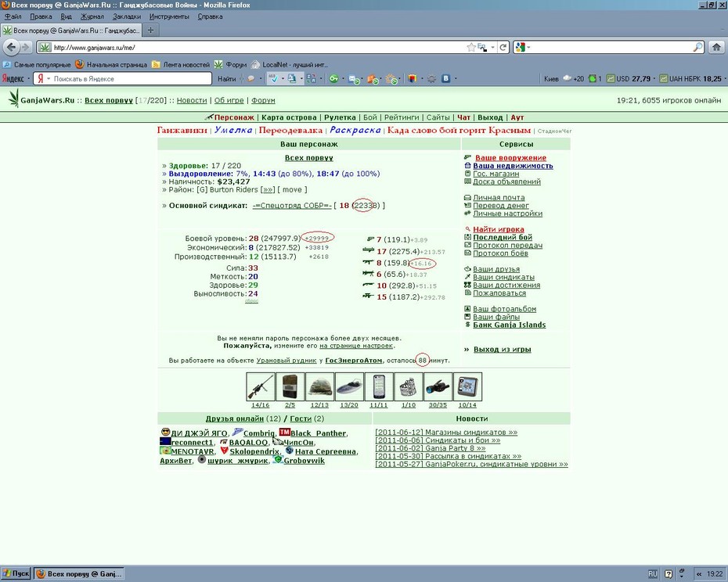Open the Закладки menu
Screen dimensions: 728x582
click(x=126, y=16)
